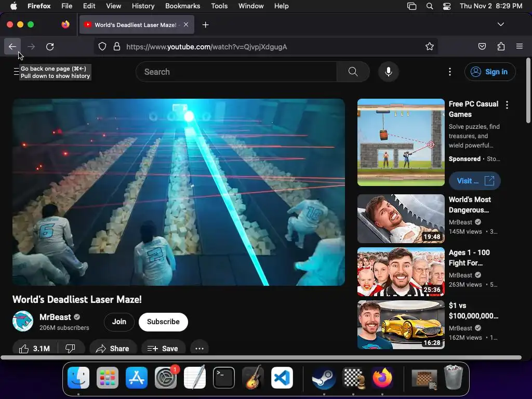
Task: Click Stage Manager icon in the menu bar
Action: click(x=411, y=6)
